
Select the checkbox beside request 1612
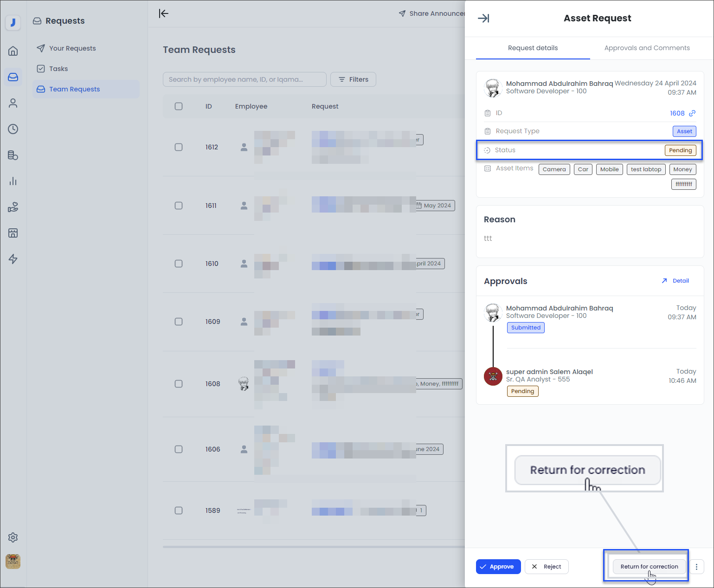pyautogui.click(x=179, y=147)
